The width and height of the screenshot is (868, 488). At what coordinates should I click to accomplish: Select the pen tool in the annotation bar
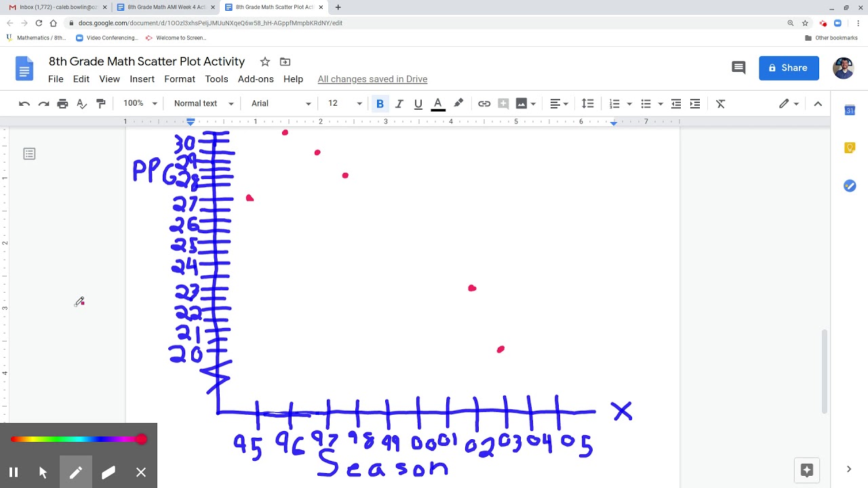(x=75, y=472)
